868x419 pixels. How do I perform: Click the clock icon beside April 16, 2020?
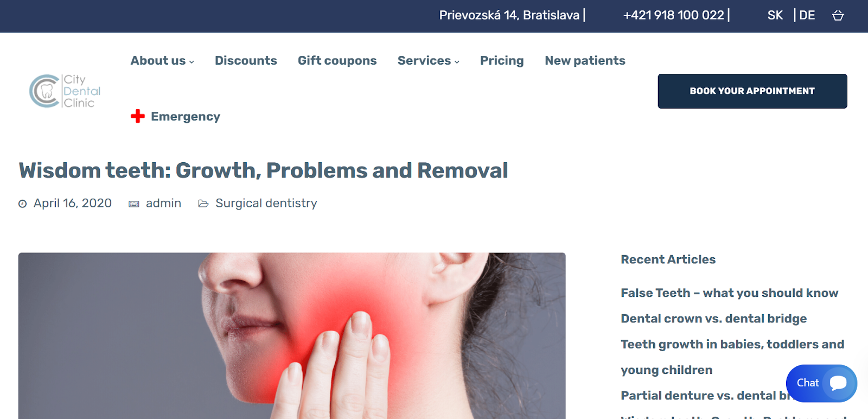coord(23,204)
